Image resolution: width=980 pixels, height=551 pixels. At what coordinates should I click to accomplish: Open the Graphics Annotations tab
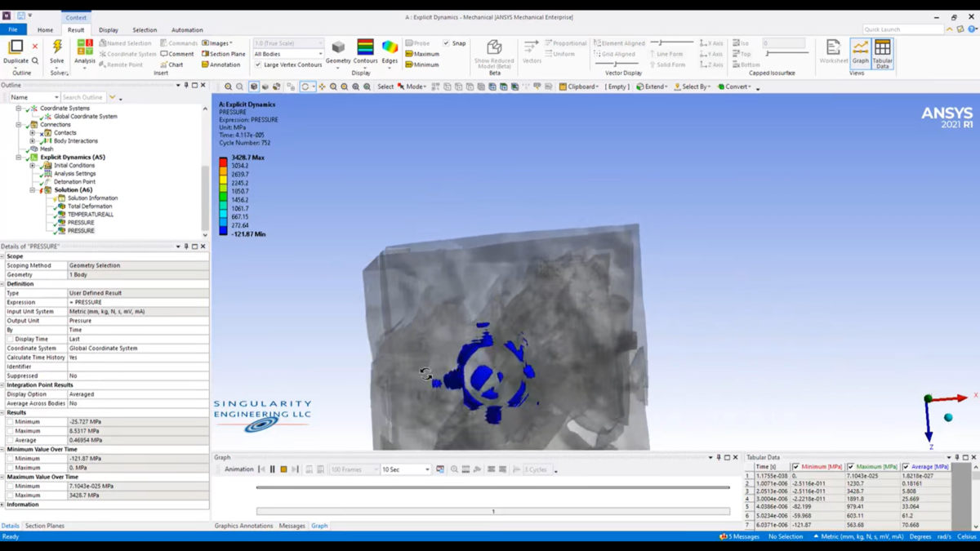(x=243, y=526)
